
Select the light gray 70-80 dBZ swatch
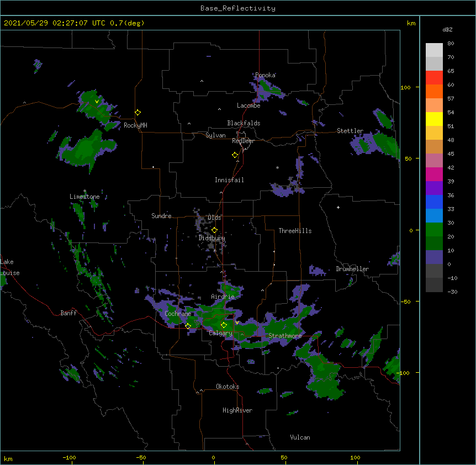[434, 50]
